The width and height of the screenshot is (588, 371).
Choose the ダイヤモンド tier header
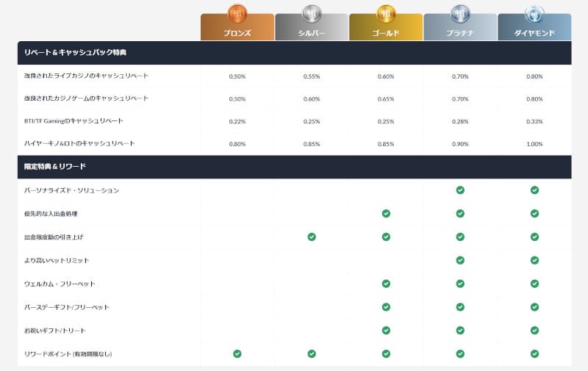534,32
